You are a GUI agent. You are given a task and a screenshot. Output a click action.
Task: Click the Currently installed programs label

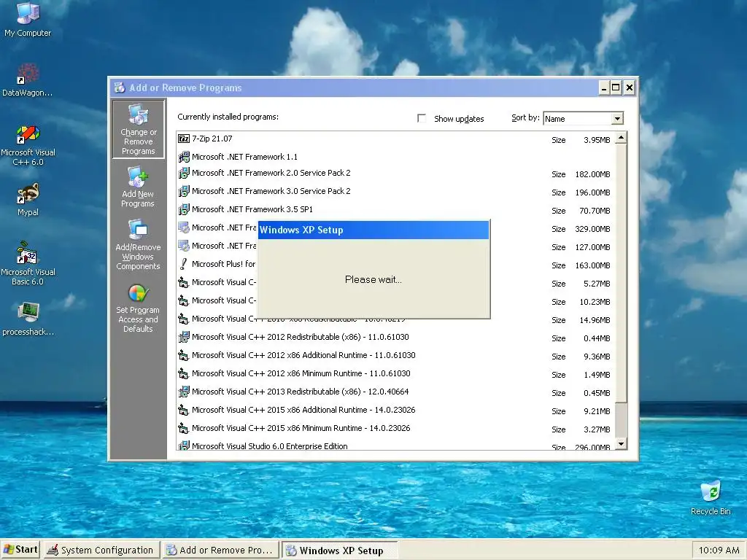click(x=228, y=117)
